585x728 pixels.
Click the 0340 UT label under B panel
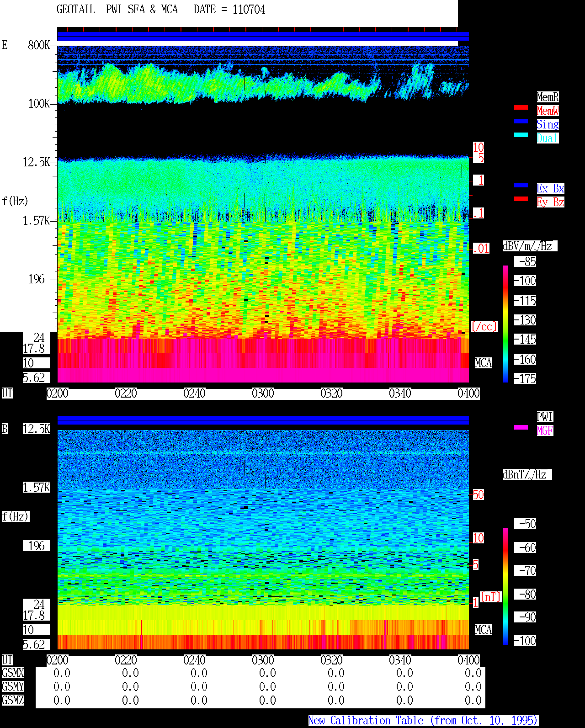point(400,660)
